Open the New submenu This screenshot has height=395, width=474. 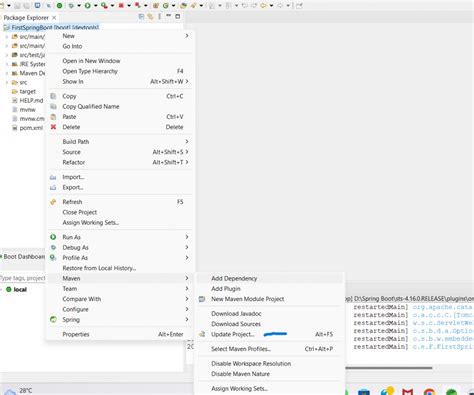click(x=120, y=36)
